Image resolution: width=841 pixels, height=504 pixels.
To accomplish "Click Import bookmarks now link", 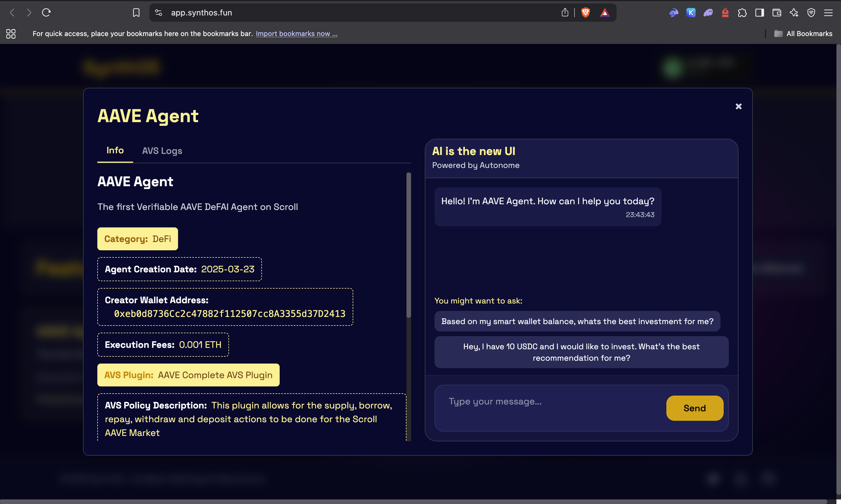I will point(297,34).
